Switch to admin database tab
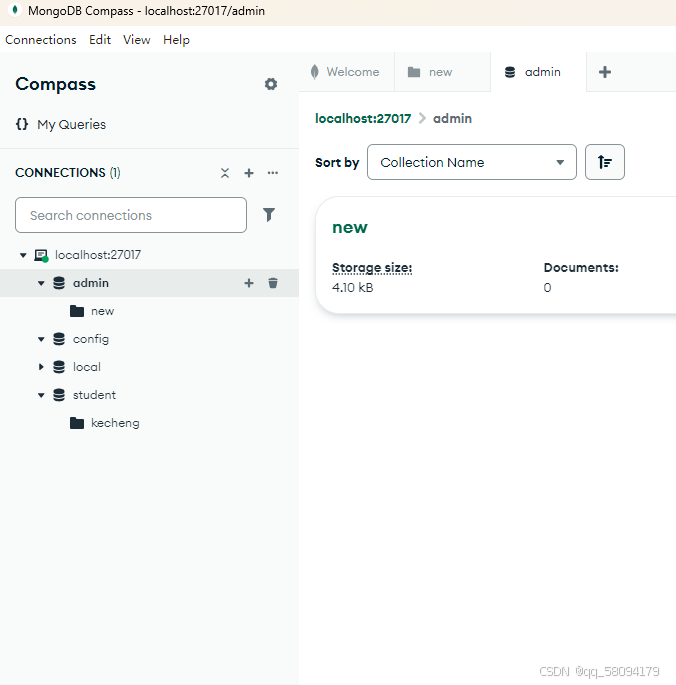 (x=538, y=72)
